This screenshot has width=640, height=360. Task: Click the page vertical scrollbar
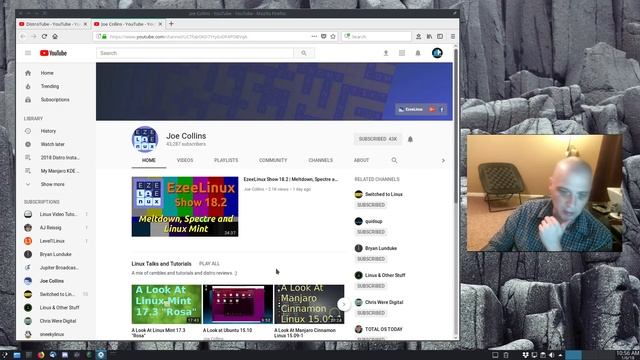pyautogui.click(x=456, y=126)
